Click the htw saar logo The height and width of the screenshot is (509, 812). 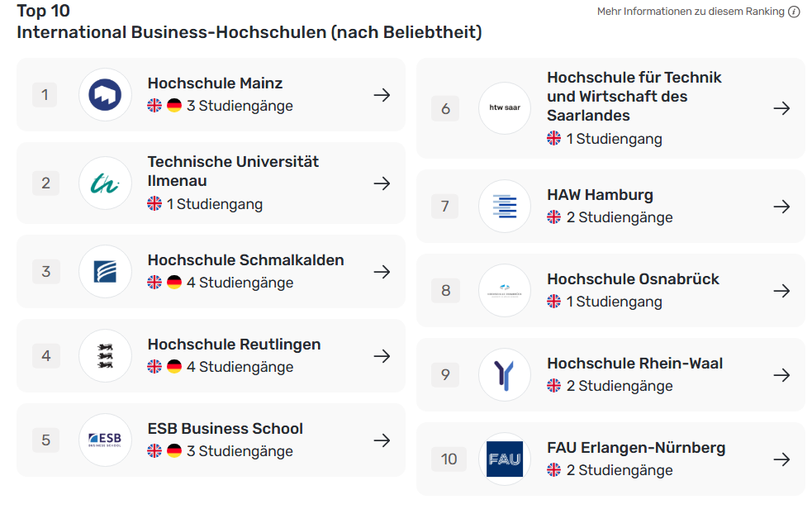coord(505,107)
